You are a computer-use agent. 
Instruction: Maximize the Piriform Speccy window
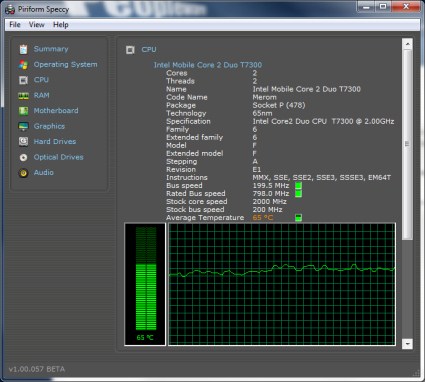383,6
